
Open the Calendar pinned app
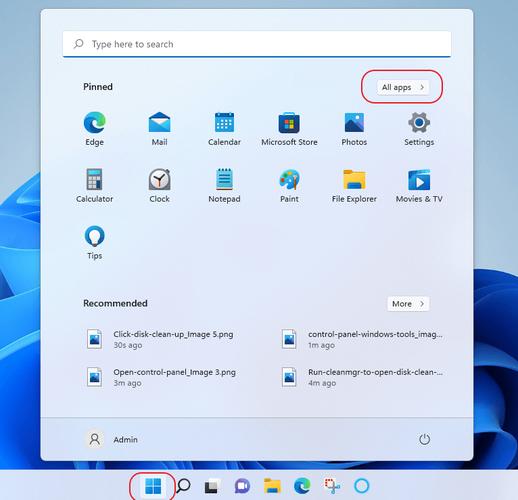(x=224, y=129)
